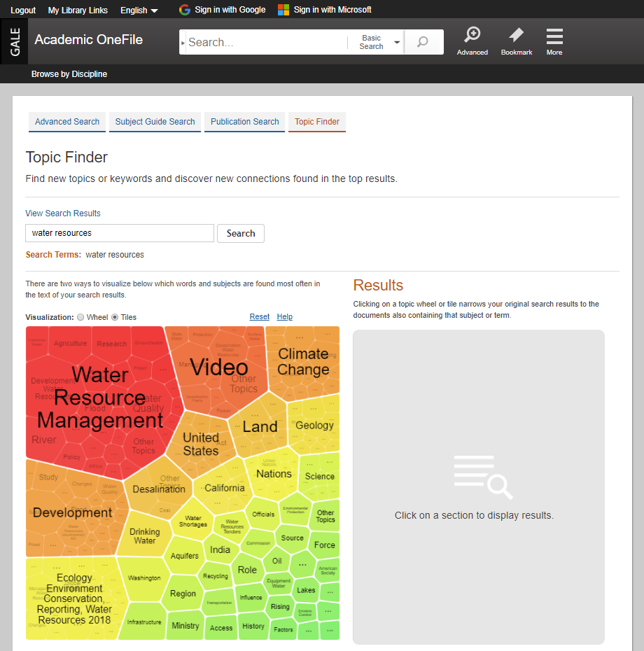
Task: Click the orange Development tile
Action: coord(73,512)
